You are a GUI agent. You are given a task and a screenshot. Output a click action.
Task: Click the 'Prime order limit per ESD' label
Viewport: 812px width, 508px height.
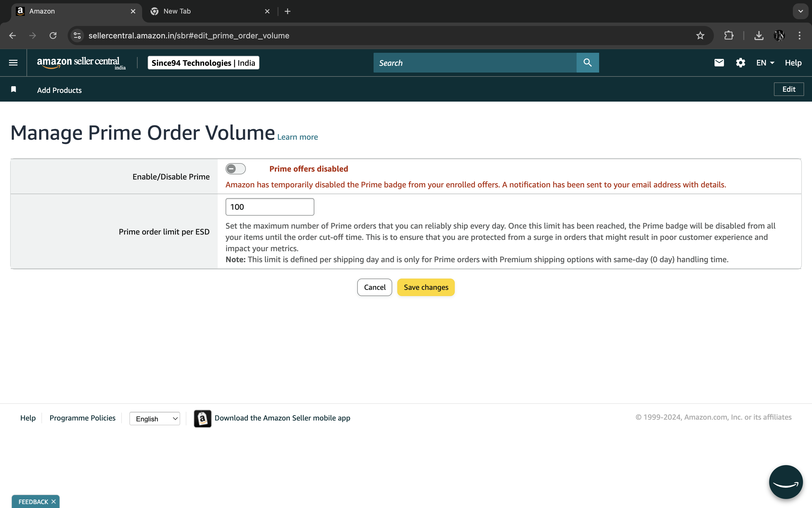tap(164, 232)
